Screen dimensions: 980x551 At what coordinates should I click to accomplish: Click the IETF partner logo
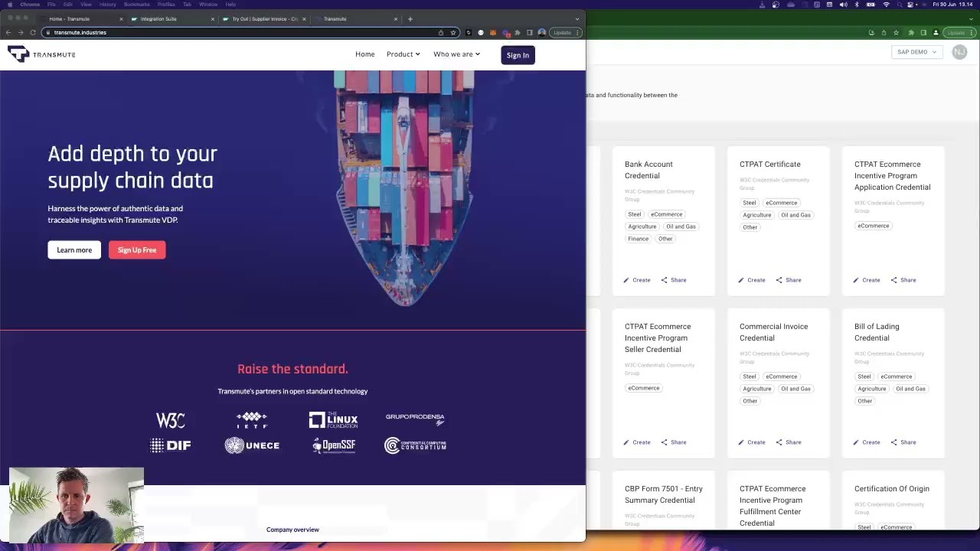[x=252, y=420]
